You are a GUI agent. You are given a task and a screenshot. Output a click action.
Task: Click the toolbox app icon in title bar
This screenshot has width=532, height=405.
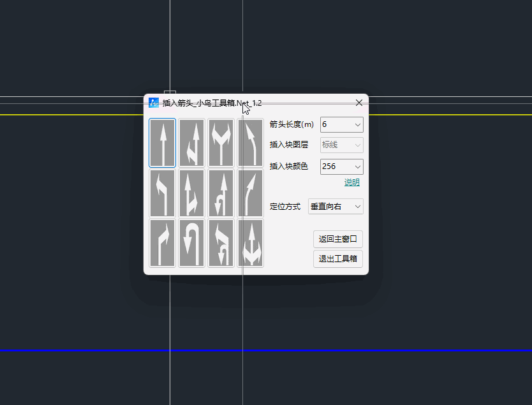[x=154, y=103]
